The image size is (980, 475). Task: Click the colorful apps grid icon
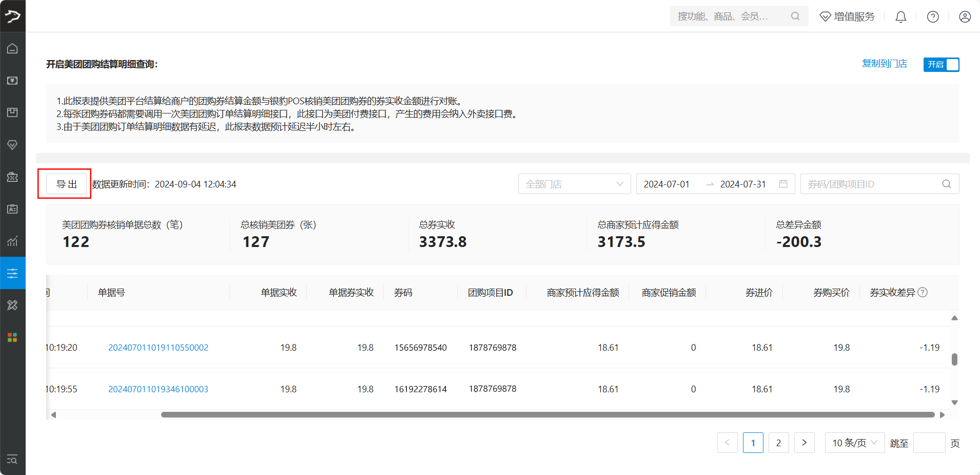[x=12, y=337]
